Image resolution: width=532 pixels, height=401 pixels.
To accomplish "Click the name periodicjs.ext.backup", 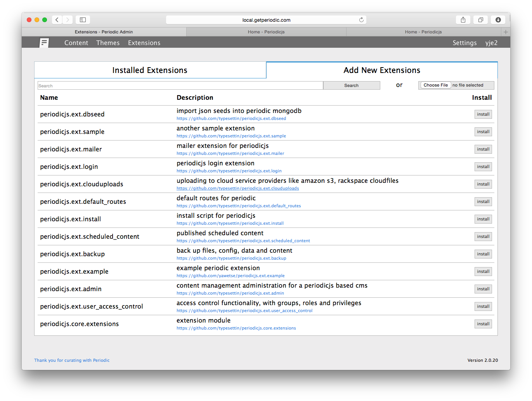I will [73, 254].
